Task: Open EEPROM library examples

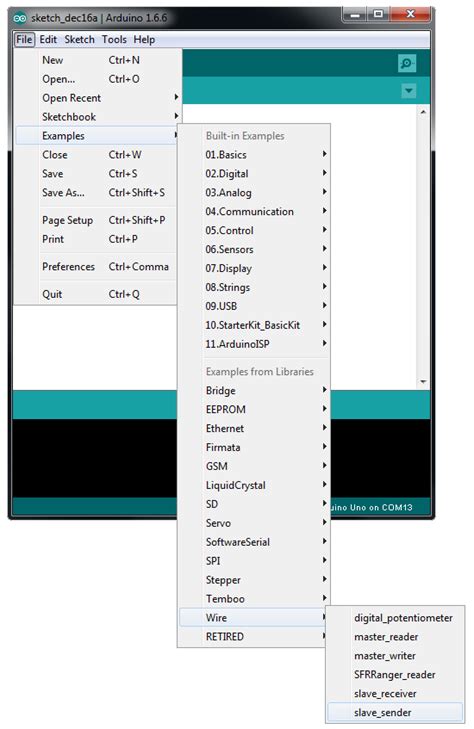Action: point(254,410)
